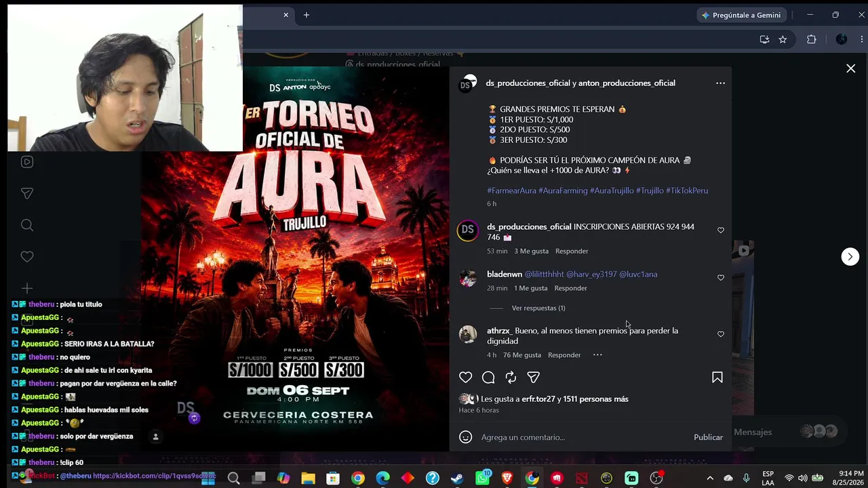
Task: Share the post via the paper-plane icon
Action: 534,378
